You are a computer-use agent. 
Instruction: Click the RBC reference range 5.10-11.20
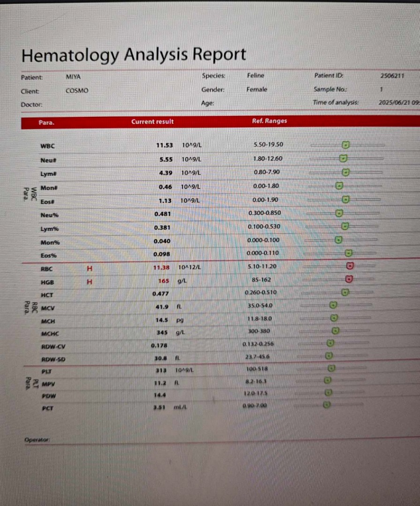[x=262, y=267]
